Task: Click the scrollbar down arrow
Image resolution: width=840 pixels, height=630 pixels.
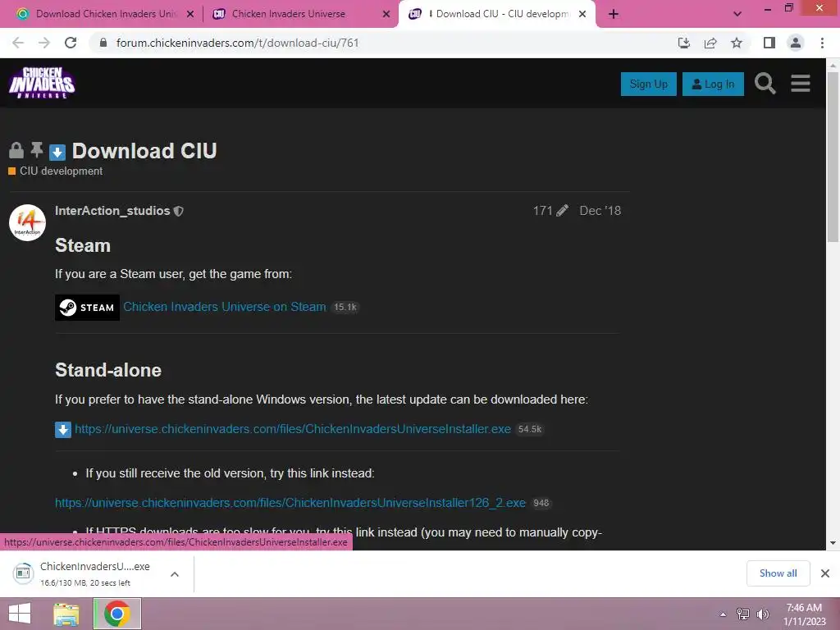Action: [x=833, y=543]
